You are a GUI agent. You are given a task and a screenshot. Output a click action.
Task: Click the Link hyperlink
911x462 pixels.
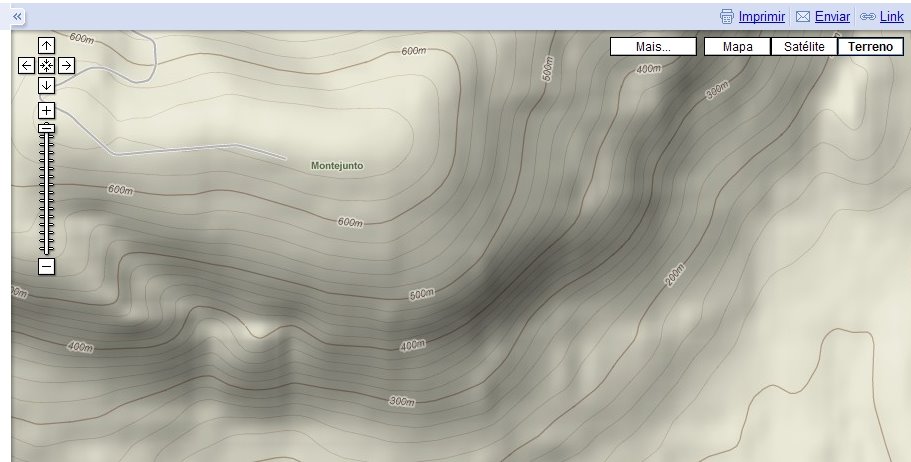coord(892,17)
